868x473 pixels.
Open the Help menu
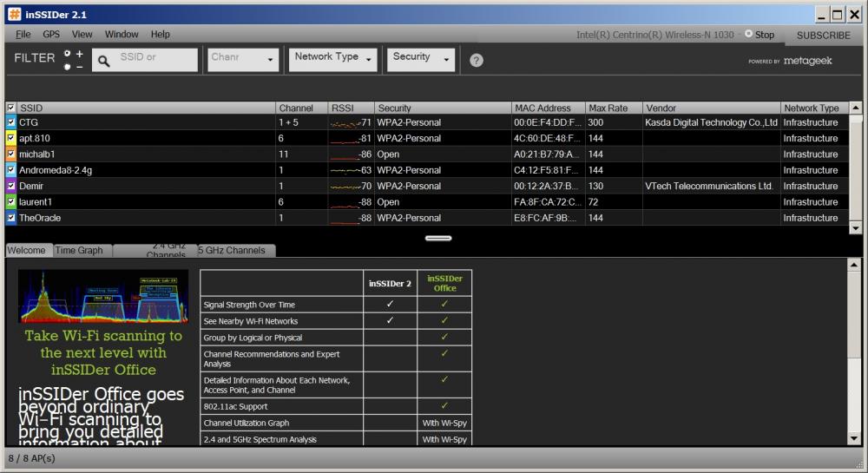point(160,35)
